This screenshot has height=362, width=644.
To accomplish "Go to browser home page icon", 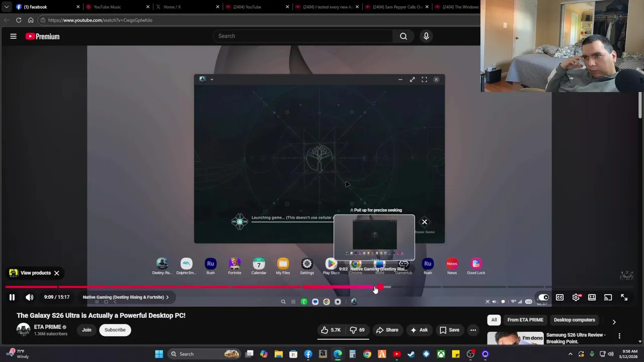I will pos(31,20).
